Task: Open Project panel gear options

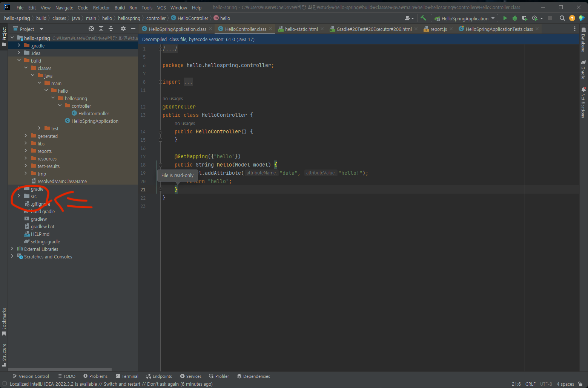Action: (x=123, y=29)
